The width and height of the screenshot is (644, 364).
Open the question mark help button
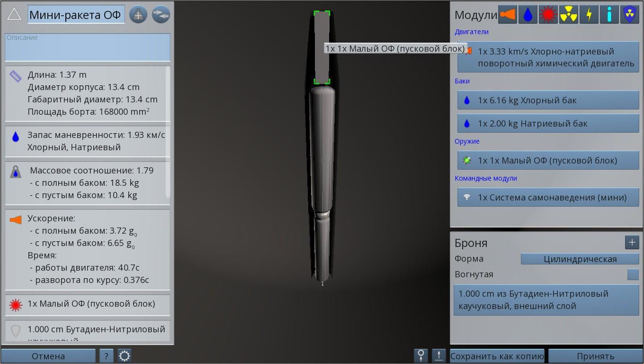coord(106,356)
